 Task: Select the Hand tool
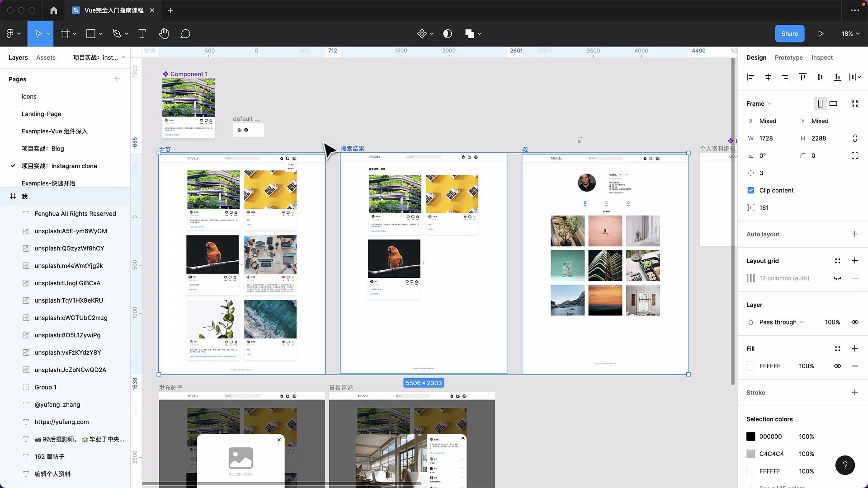click(164, 34)
